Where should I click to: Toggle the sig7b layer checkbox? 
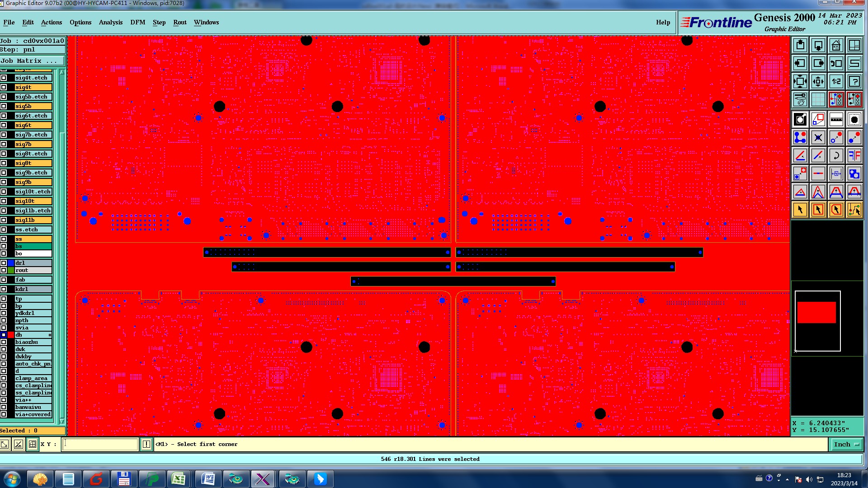[x=4, y=144]
